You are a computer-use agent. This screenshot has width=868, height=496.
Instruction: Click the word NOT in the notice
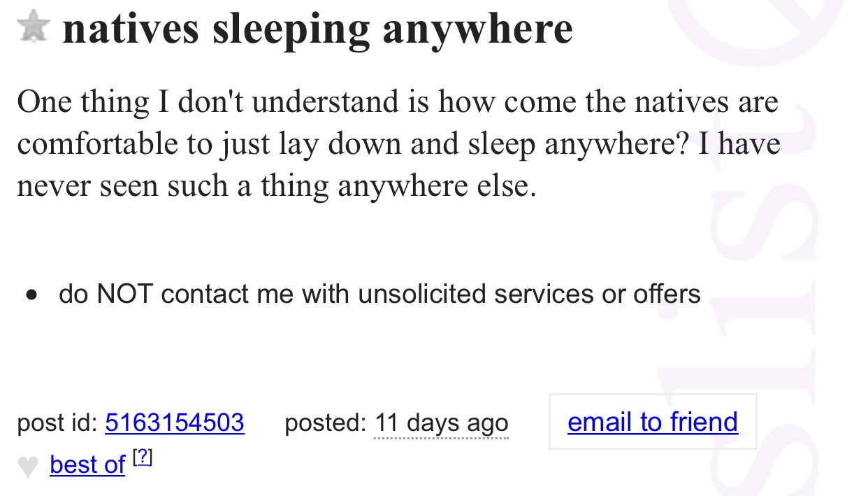point(124,294)
